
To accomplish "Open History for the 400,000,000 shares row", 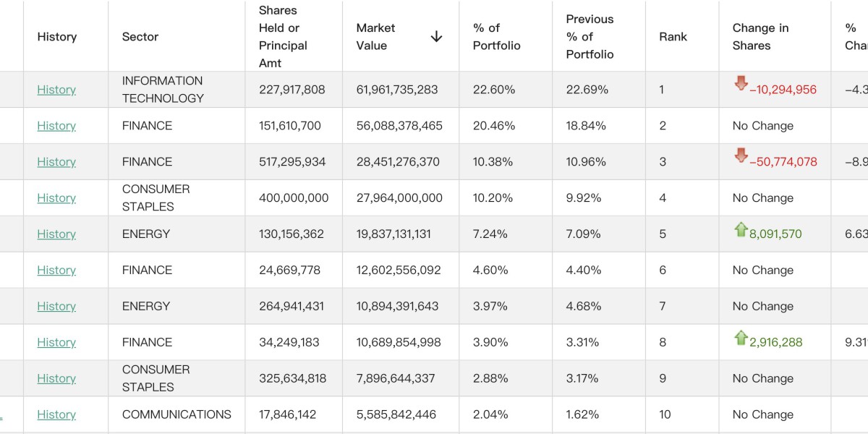I will [x=56, y=198].
